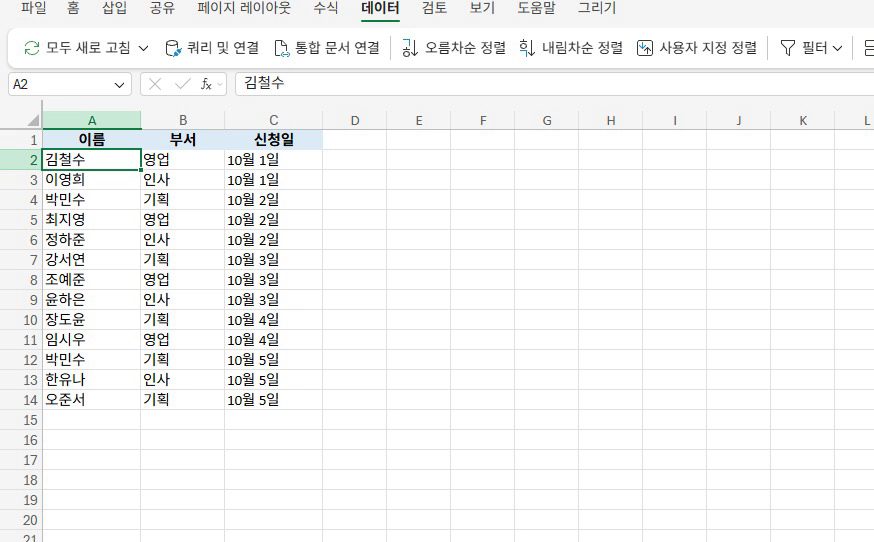
Task: Open Workbook Links (통합 문서 연결)
Action: coord(327,48)
